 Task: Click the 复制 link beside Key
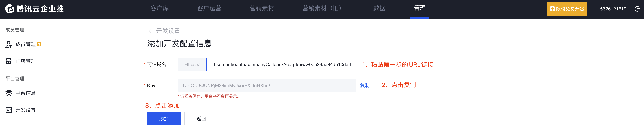pyautogui.click(x=365, y=85)
